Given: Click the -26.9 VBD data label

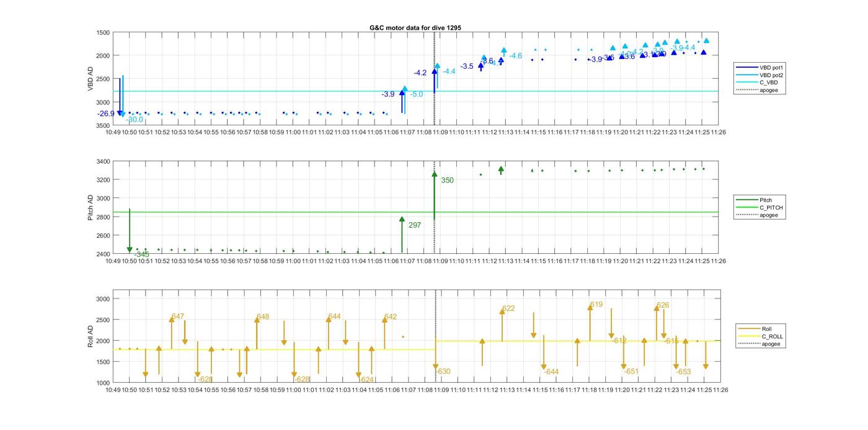Looking at the screenshot, I should [106, 114].
